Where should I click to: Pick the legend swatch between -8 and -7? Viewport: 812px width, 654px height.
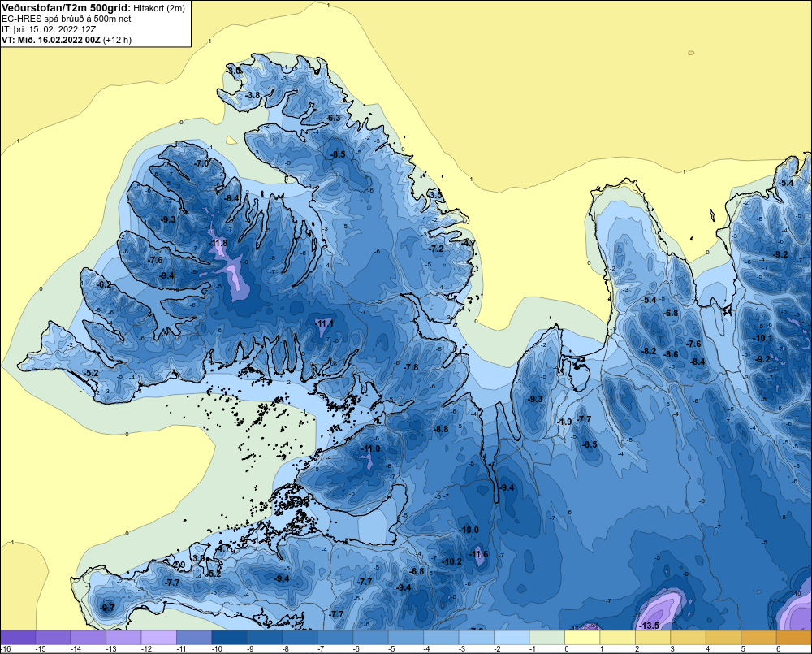[x=300, y=638]
